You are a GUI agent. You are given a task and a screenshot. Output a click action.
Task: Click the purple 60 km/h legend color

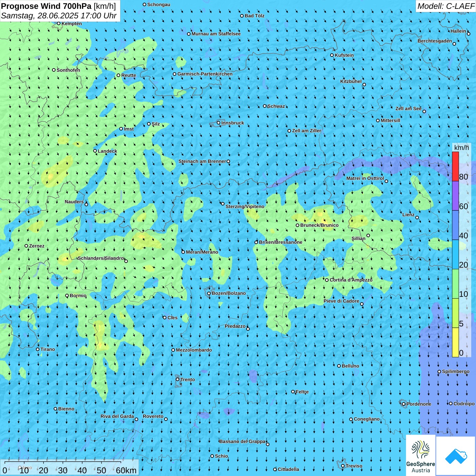(x=455, y=196)
